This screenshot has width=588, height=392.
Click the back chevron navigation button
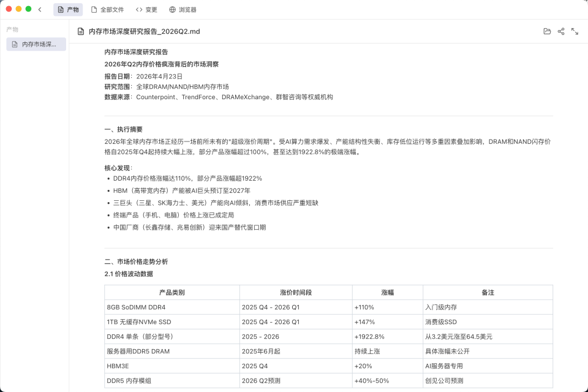(41, 9)
